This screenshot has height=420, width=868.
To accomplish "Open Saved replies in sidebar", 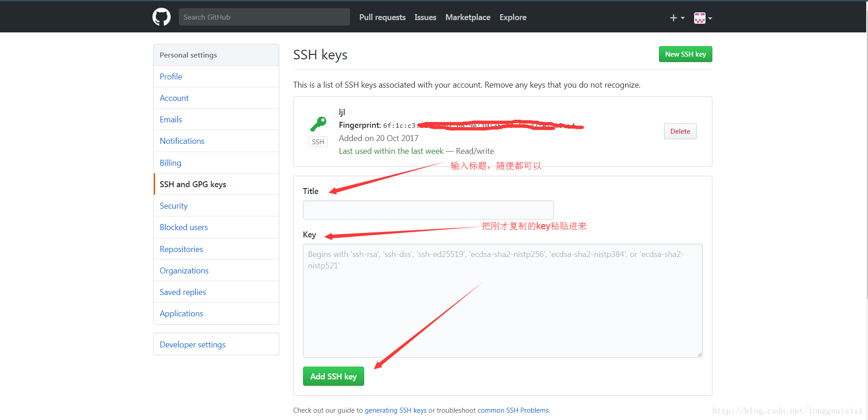I will [216, 292].
